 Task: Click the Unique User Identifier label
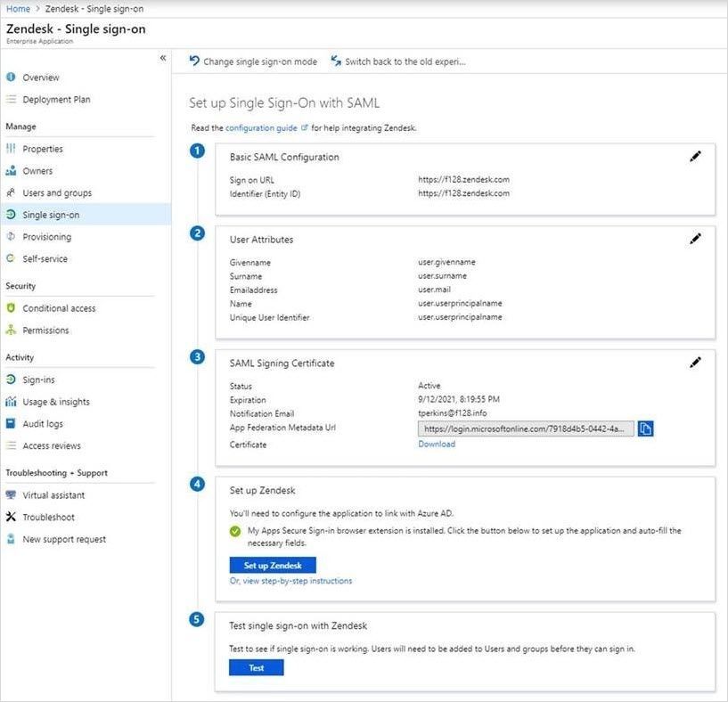(x=269, y=317)
